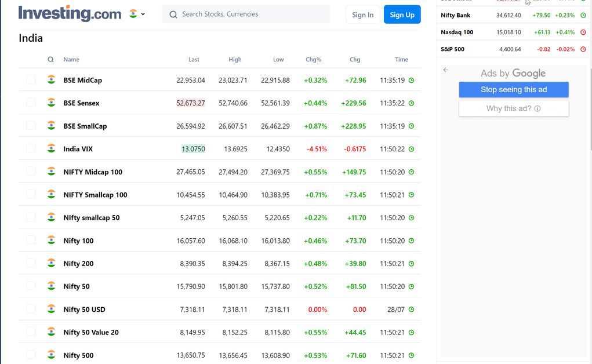Click the India flag beside BSE Sensex

coord(51,103)
